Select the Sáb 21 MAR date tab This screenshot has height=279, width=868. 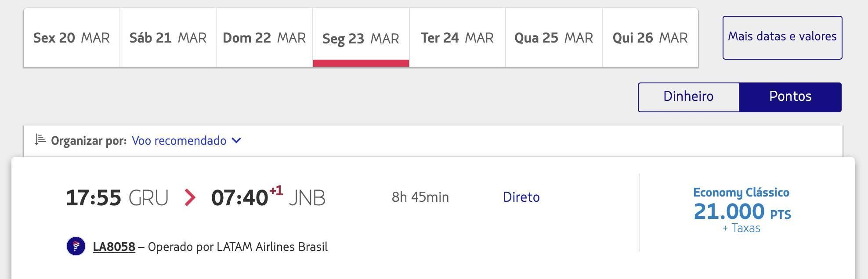(x=168, y=38)
